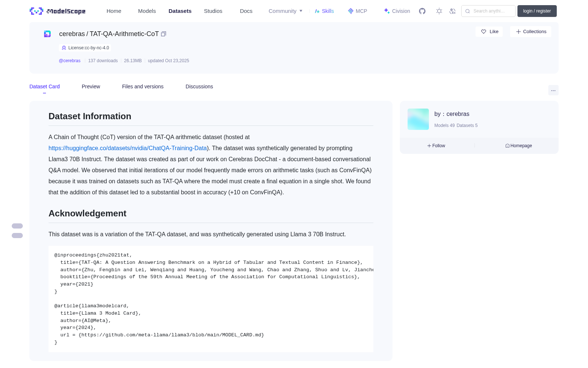Open the three-dots more options button
588x368 pixels.
tap(553, 90)
